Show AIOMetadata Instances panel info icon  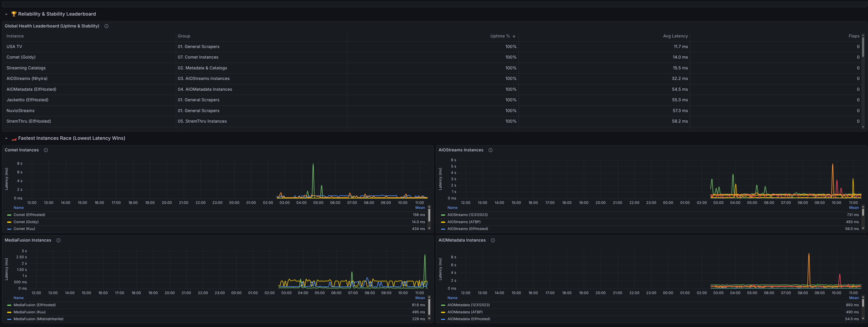click(x=493, y=240)
